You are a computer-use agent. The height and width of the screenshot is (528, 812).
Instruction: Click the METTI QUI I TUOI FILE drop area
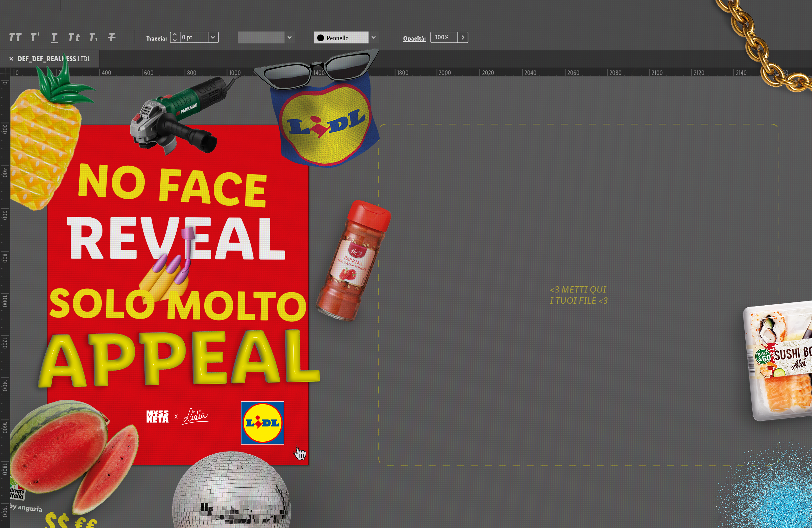579,295
